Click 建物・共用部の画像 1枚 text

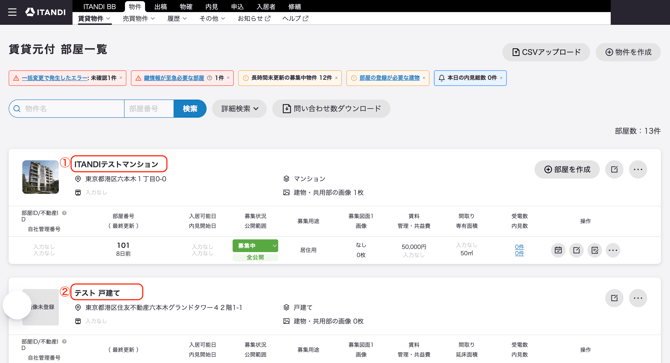(x=329, y=193)
